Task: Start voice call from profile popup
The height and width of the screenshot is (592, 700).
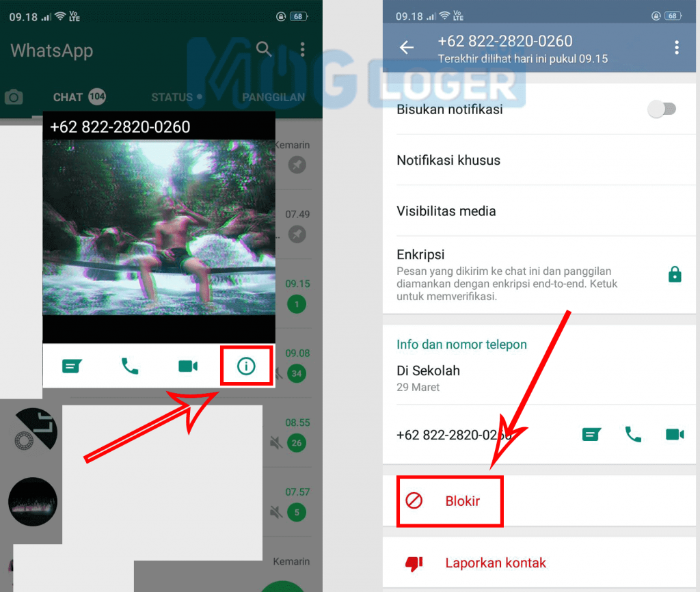Action: pos(130,366)
